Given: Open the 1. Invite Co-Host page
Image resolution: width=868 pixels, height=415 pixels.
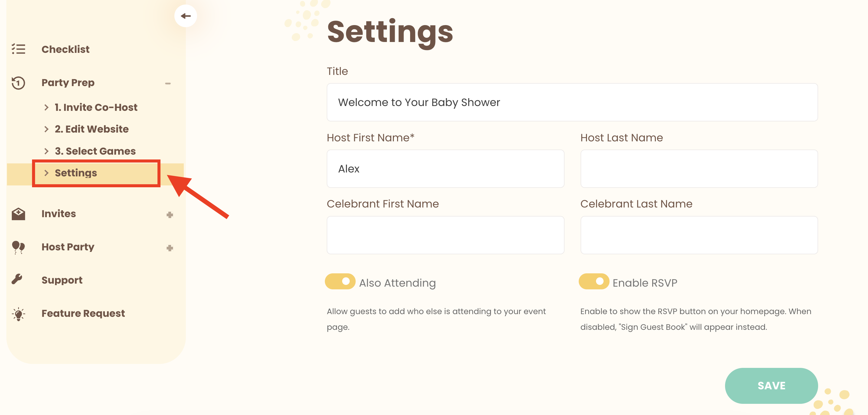Looking at the screenshot, I should (x=96, y=107).
